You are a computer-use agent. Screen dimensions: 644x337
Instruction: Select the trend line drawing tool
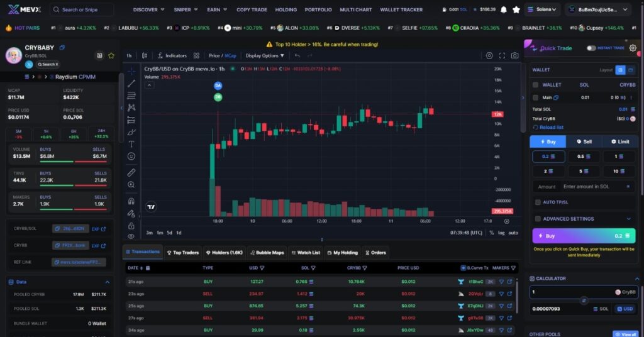click(131, 84)
